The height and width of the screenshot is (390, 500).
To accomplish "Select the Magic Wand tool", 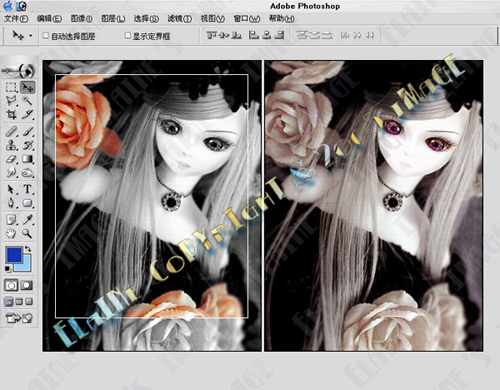I will click(27, 100).
